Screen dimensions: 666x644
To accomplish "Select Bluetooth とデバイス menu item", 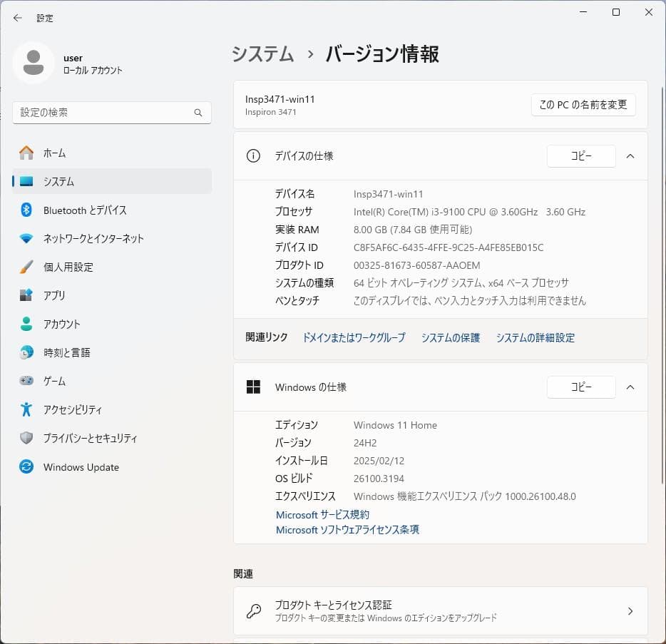I will coord(112,210).
